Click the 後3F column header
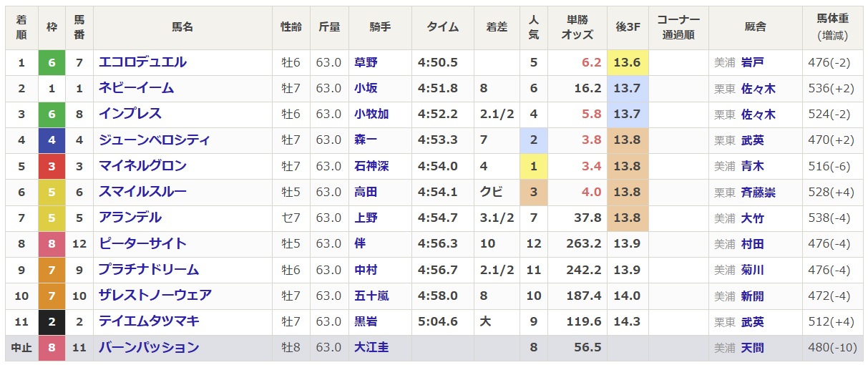Image resolution: width=868 pixels, height=365 pixels. [628, 26]
